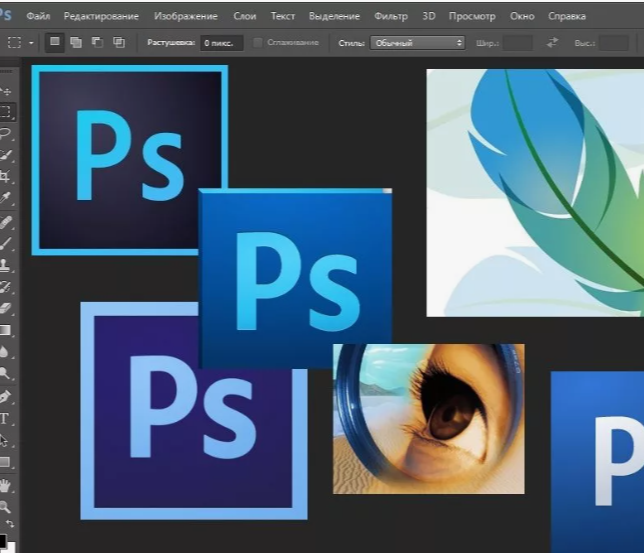Select the Gradient tool
The image size is (644, 553).
[6, 330]
